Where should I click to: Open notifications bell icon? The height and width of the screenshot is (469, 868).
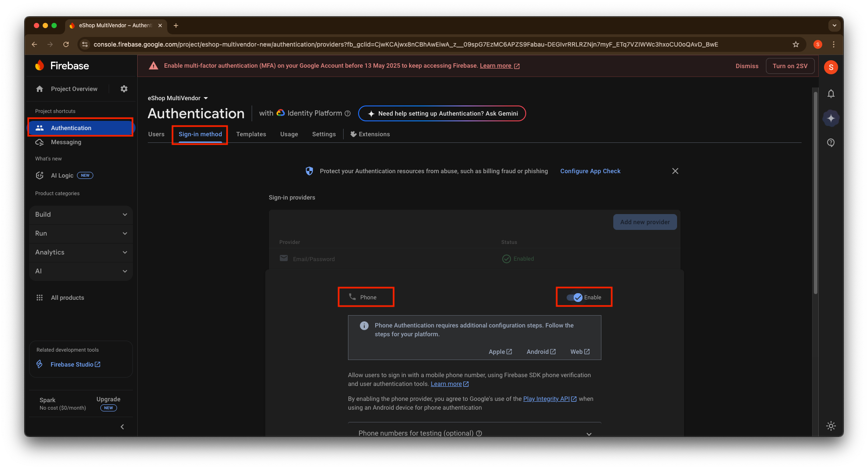(x=831, y=94)
